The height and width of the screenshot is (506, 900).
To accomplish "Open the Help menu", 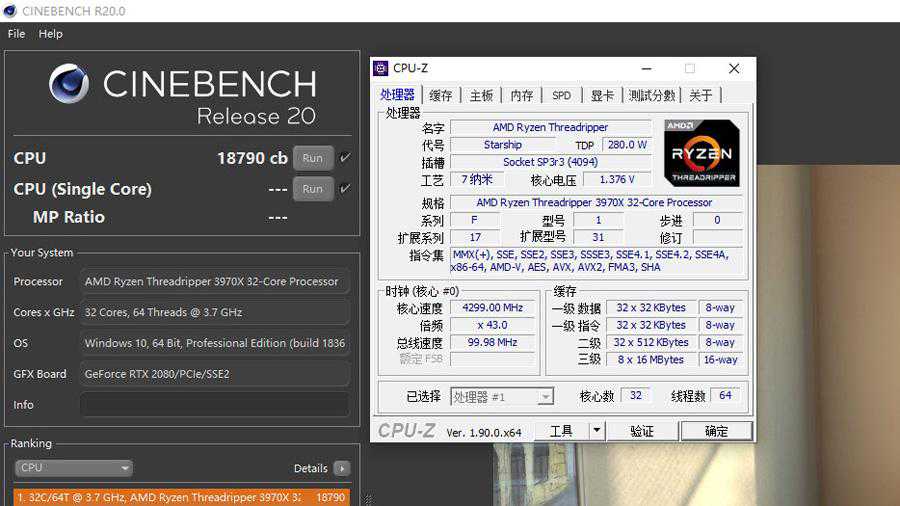I will 50,34.
